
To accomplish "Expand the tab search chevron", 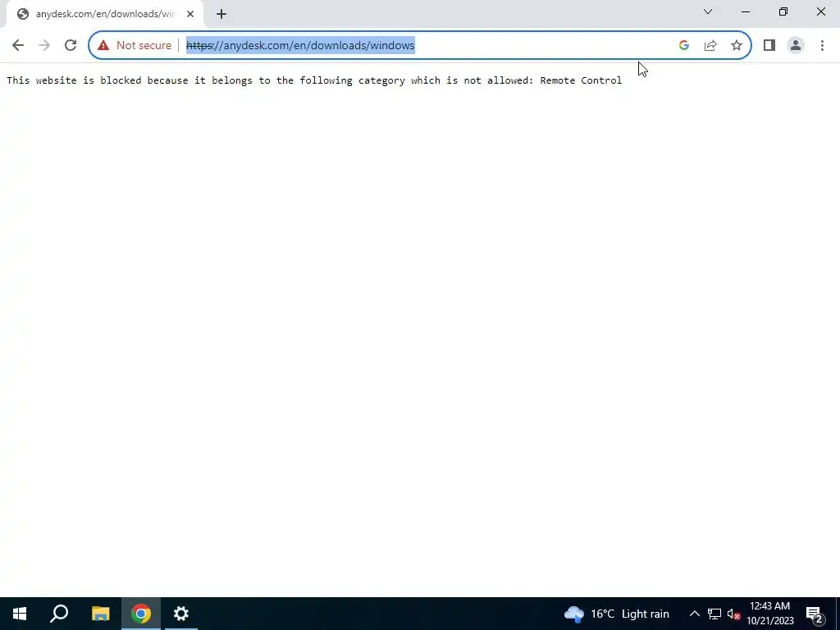I will pos(708,11).
